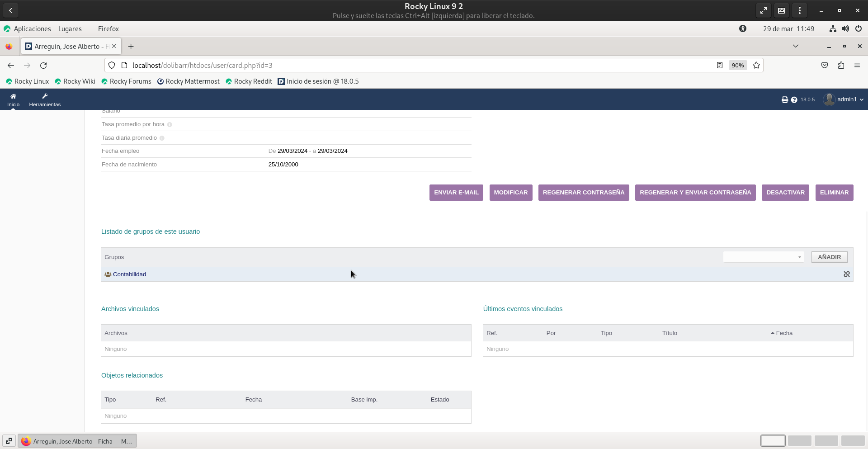Remove user from Contabilidad group icon
The image size is (868, 449).
coord(846,274)
